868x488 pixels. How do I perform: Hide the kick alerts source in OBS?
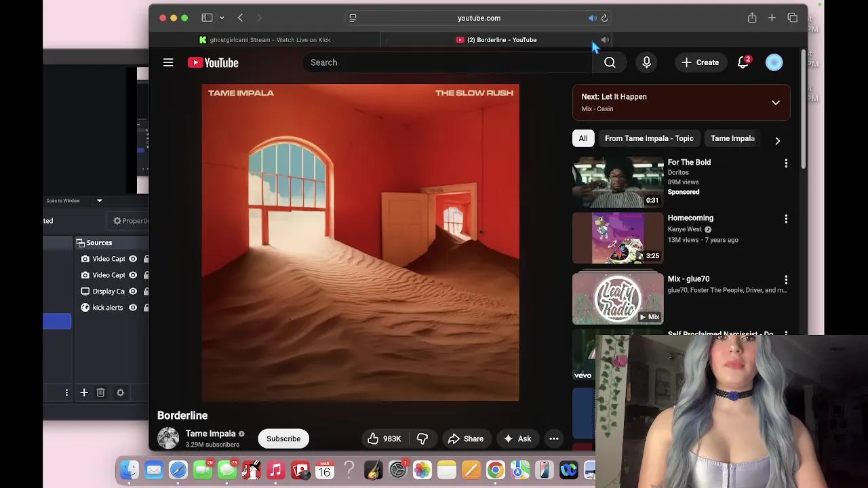click(133, 308)
